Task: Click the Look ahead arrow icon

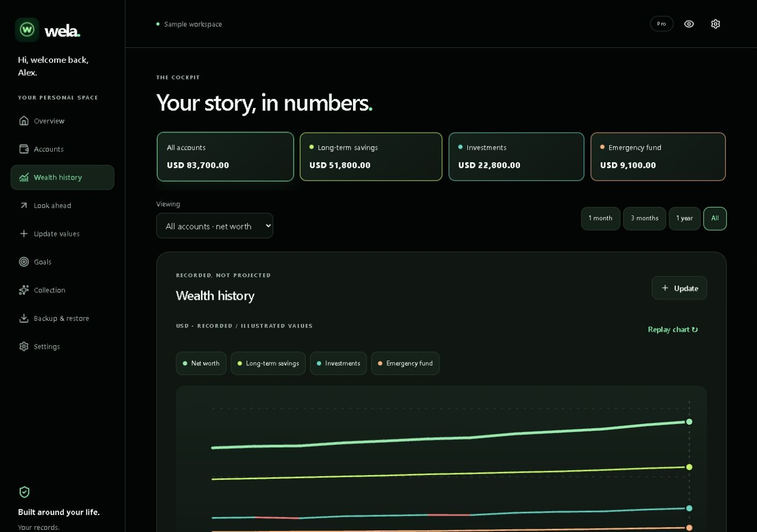Action: [24, 205]
